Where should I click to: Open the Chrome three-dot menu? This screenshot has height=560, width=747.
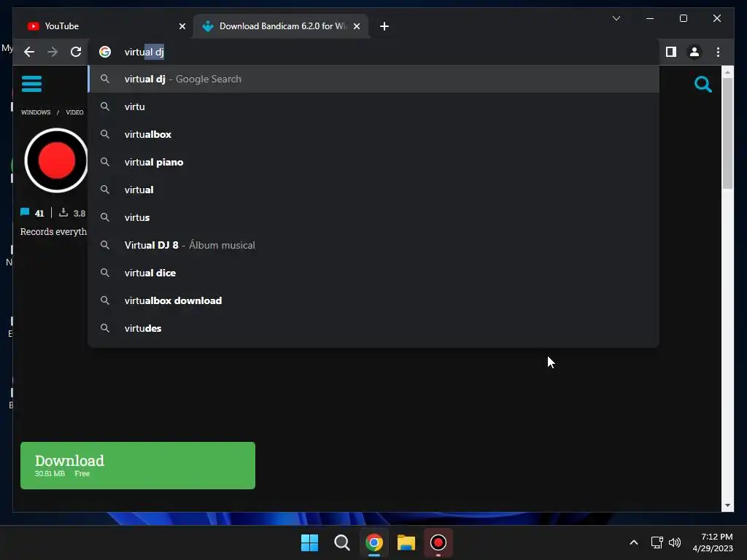(718, 52)
